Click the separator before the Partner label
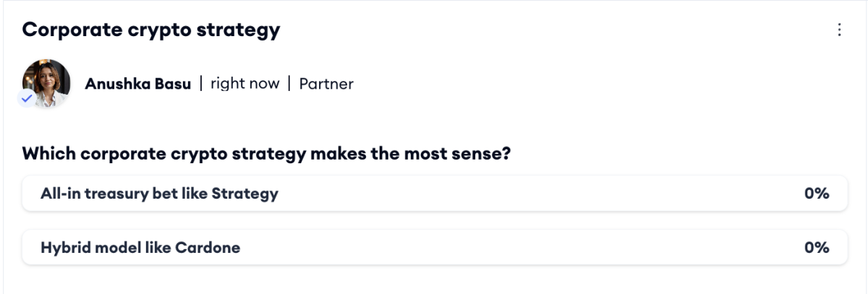 point(289,84)
